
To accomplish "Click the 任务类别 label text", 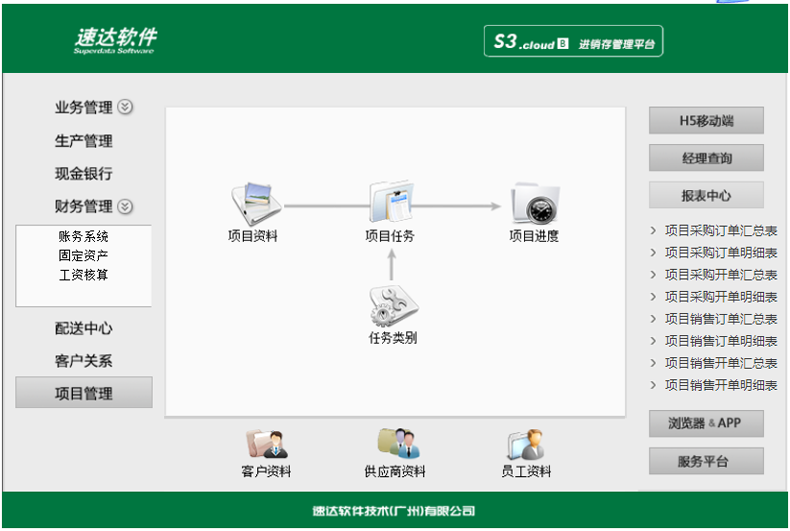I will pos(393,338).
